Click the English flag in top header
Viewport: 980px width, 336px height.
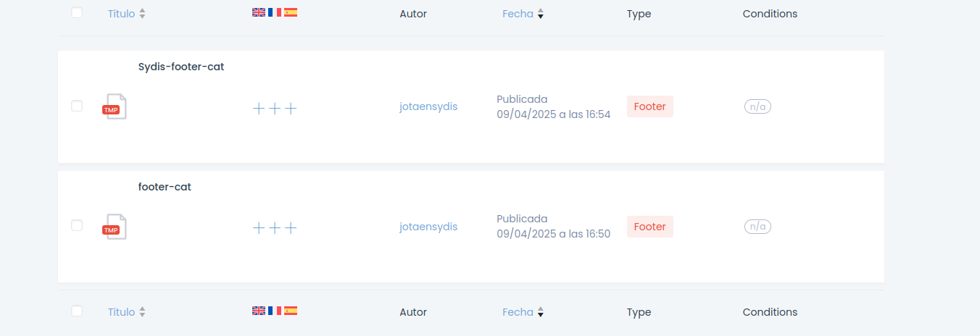pyautogui.click(x=259, y=12)
